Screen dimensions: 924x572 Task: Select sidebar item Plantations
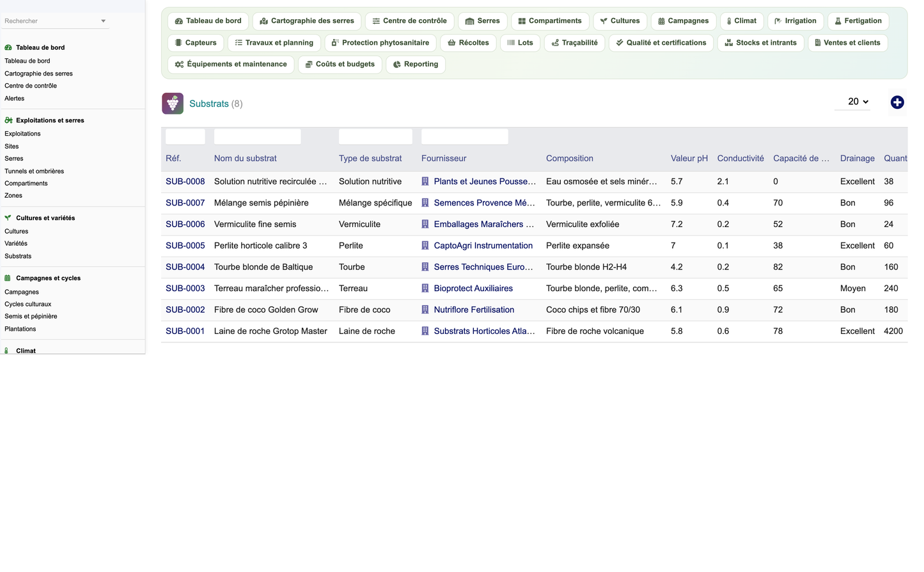click(x=20, y=329)
